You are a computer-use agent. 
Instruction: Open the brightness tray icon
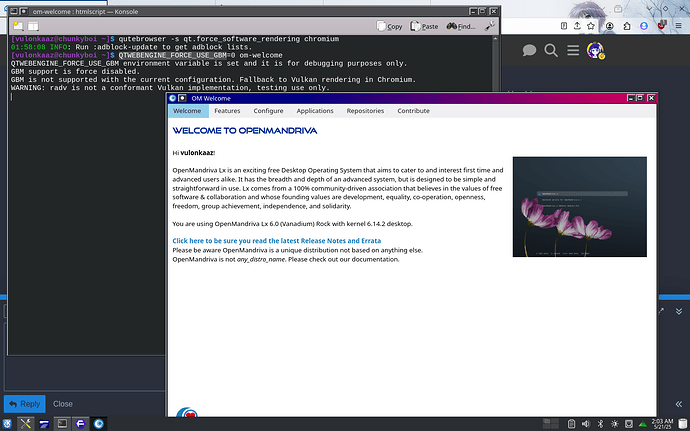614,424
